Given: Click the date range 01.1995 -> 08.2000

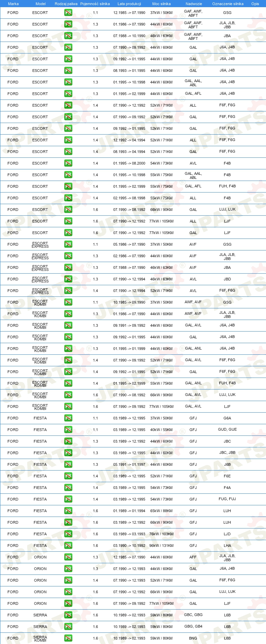Looking at the screenshot, I should pyautogui.click(x=129, y=163).
